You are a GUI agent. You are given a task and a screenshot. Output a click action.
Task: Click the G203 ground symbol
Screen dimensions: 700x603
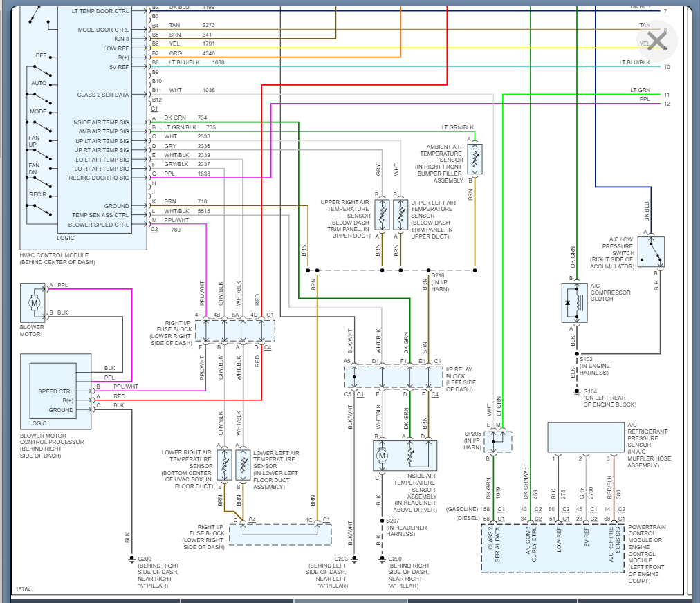pos(354,559)
